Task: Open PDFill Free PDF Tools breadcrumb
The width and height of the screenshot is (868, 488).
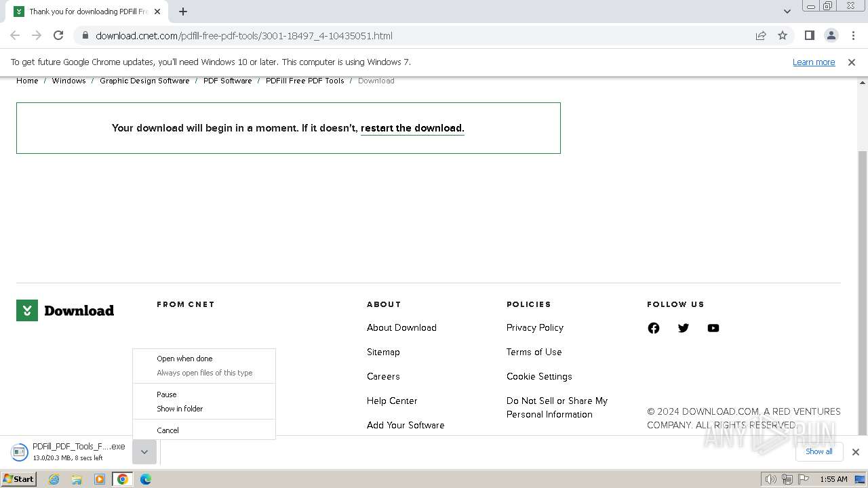Action: click(x=304, y=81)
